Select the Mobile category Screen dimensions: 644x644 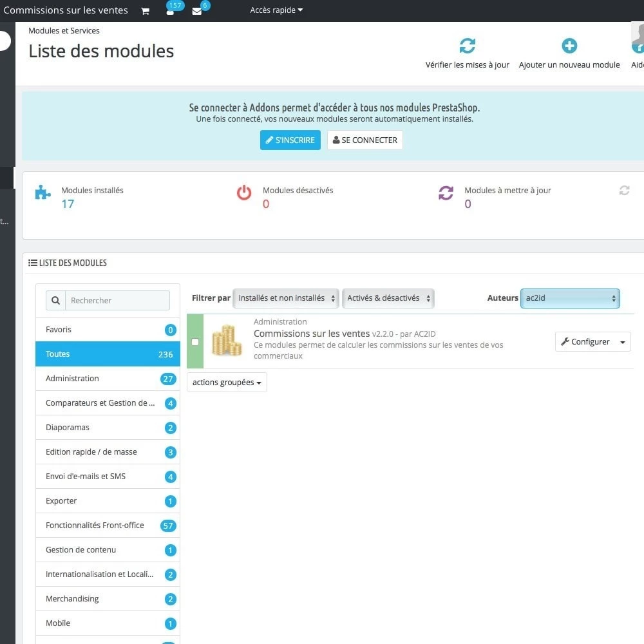tap(108, 623)
